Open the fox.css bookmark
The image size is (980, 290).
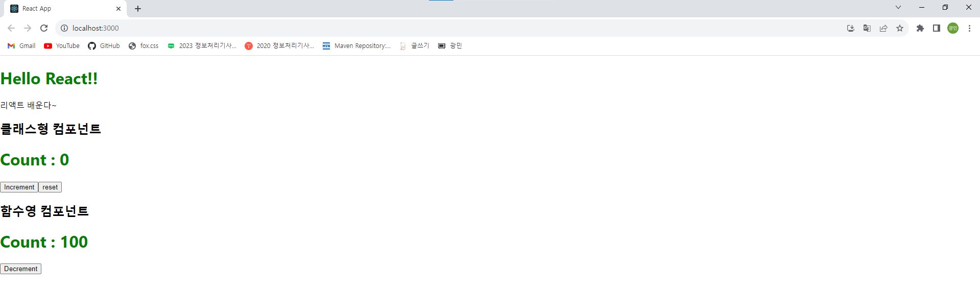144,46
